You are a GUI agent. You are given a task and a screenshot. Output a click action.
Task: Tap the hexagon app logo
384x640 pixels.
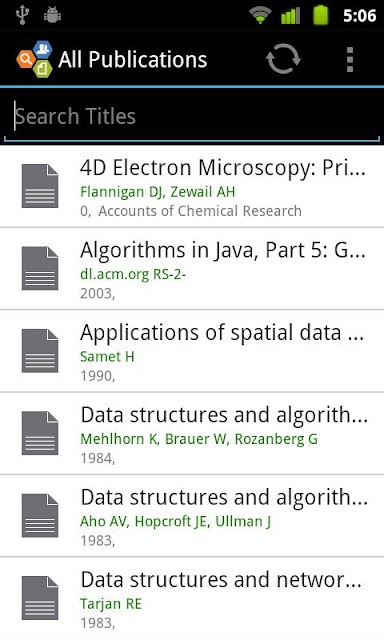click(35, 59)
